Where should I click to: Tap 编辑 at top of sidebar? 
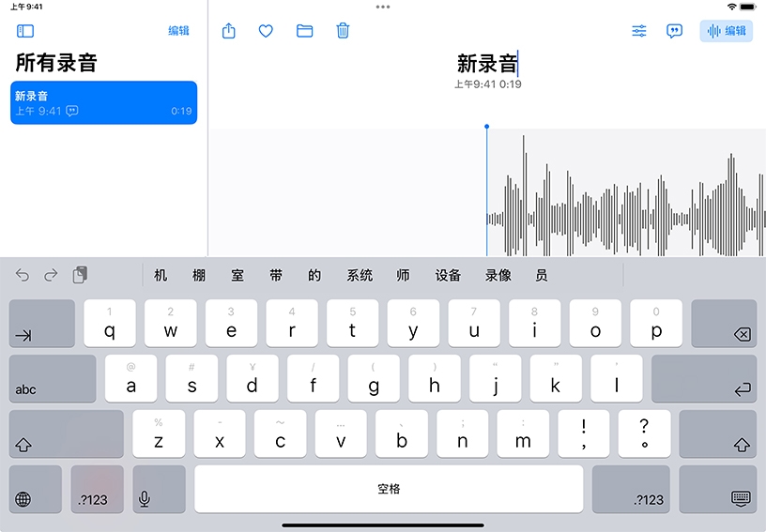click(178, 31)
